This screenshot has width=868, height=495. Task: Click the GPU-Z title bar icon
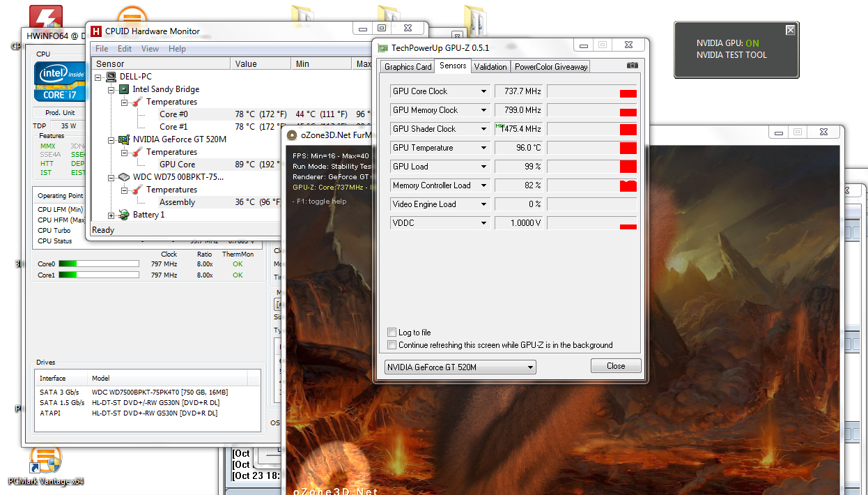pos(383,48)
